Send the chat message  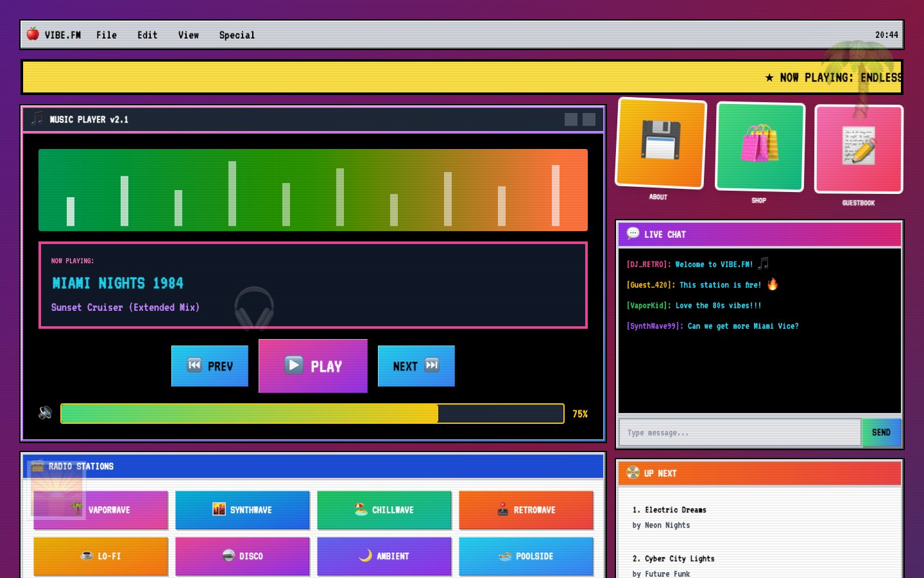click(x=880, y=432)
